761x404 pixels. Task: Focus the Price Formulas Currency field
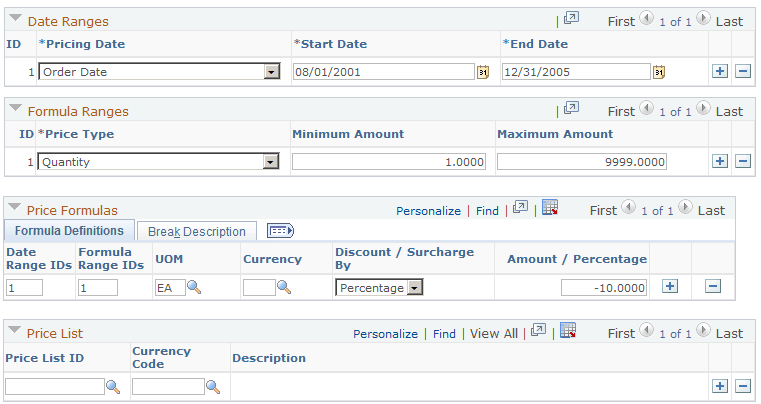pos(259,287)
